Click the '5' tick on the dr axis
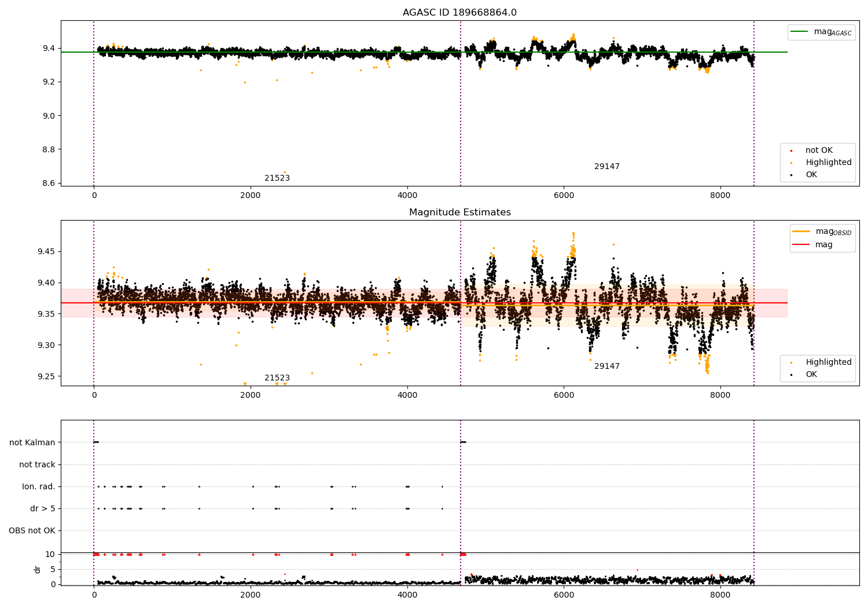The height and width of the screenshot is (608, 868). tap(53, 569)
